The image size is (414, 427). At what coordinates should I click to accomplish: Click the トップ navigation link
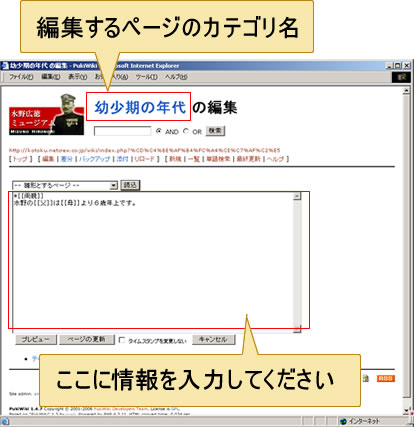tap(20, 159)
